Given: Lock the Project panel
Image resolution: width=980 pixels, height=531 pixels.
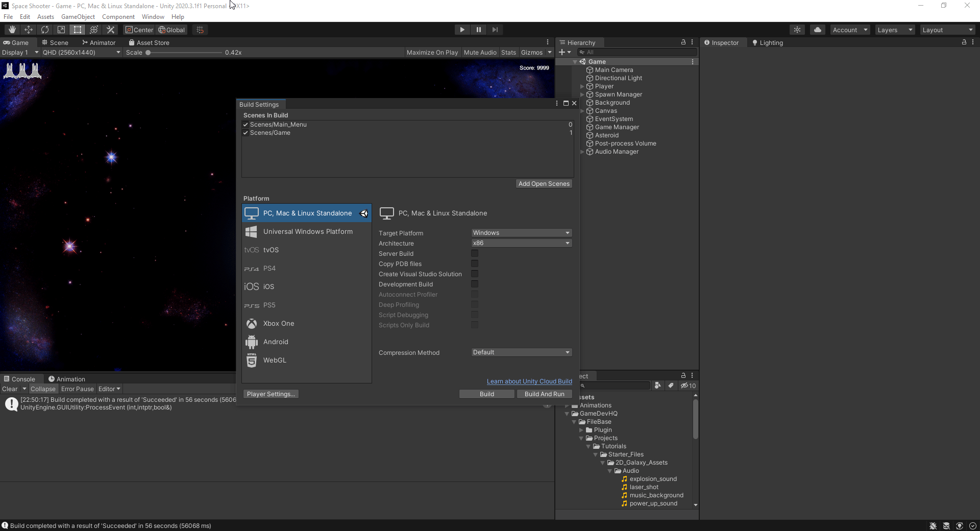Looking at the screenshot, I should click(683, 375).
